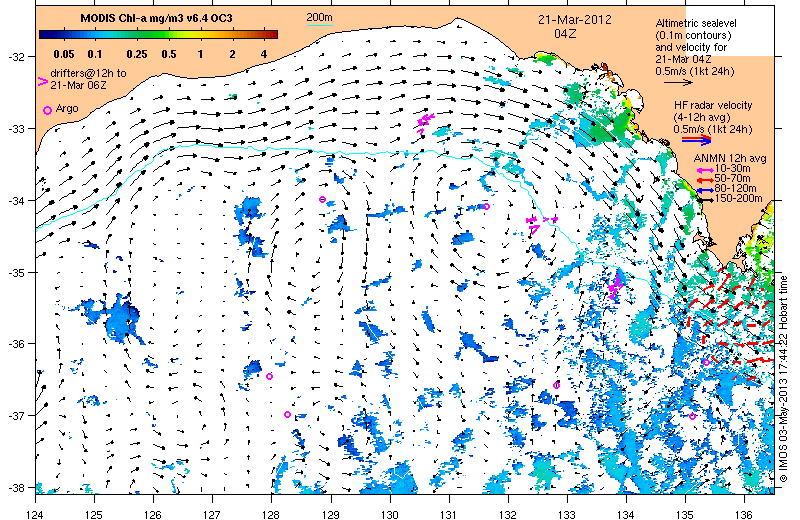The height and width of the screenshot is (520, 800).
Task: Click the large blue chlorophyll patch near 125.4E
Action: tap(122, 320)
